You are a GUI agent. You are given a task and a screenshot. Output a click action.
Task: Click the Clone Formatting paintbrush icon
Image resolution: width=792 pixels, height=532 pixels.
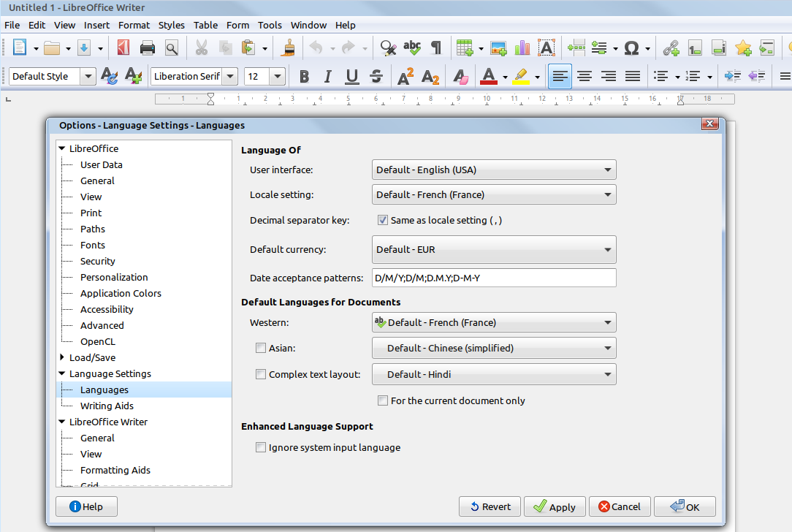289,48
